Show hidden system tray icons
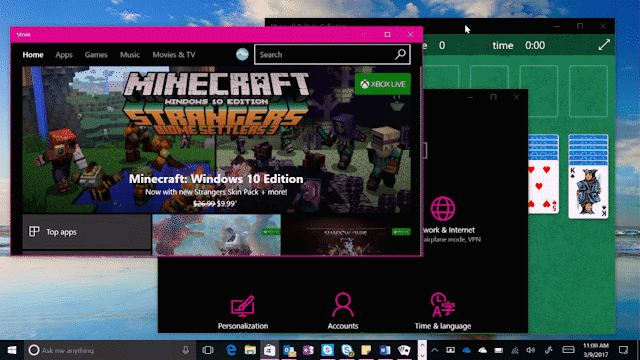640x360 pixels. pos(435,350)
